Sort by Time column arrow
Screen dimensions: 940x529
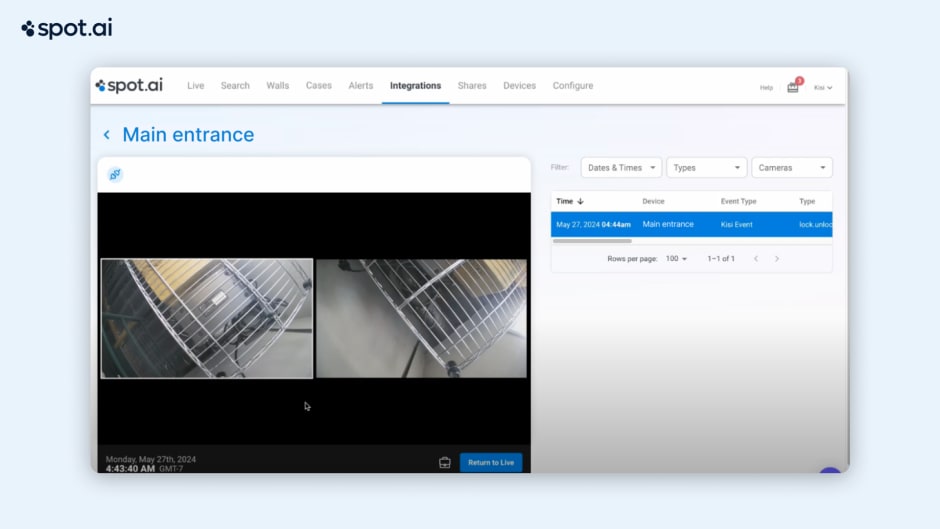tap(580, 202)
